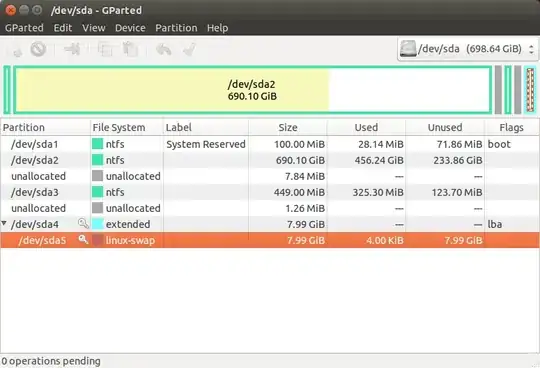This screenshot has width=540, height=368.
Task: Select the /dev/sda3 partition row
Action: pyautogui.click(x=270, y=192)
